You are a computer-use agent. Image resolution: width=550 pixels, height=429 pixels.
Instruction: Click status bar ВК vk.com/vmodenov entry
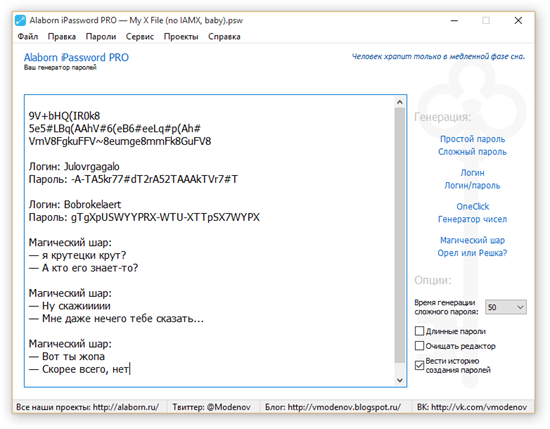tap(472, 407)
